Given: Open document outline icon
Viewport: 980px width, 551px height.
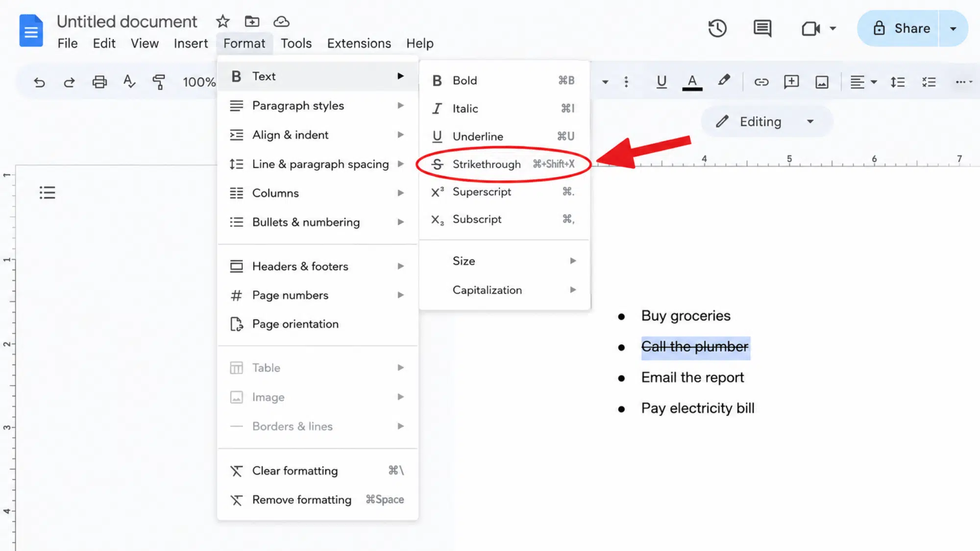Looking at the screenshot, I should pos(48,192).
